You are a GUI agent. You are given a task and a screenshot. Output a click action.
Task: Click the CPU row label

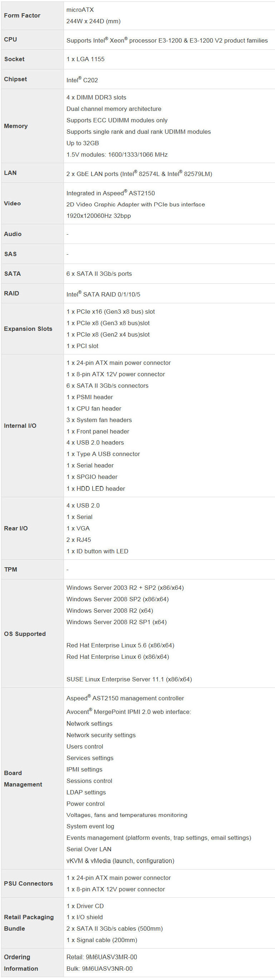tap(10, 40)
